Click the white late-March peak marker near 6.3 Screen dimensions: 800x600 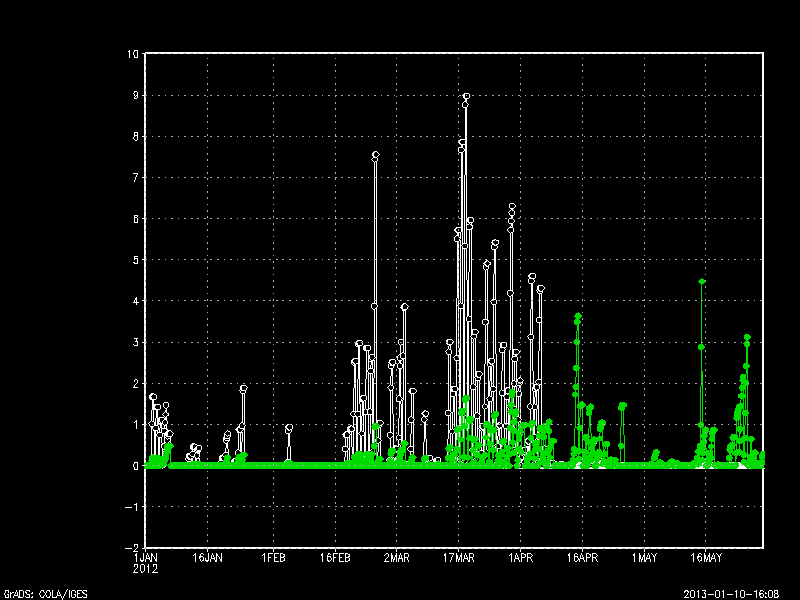(x=512, y=207)
